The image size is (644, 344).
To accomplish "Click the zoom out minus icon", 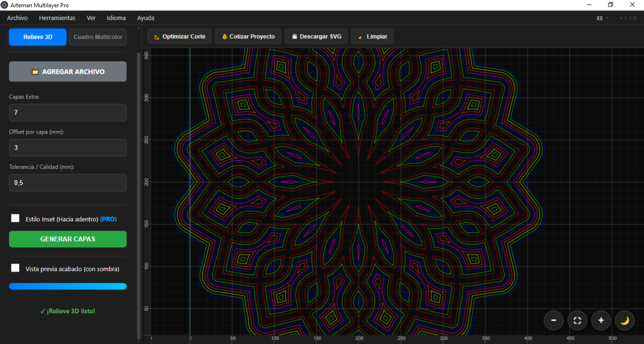I will (553, 320).
